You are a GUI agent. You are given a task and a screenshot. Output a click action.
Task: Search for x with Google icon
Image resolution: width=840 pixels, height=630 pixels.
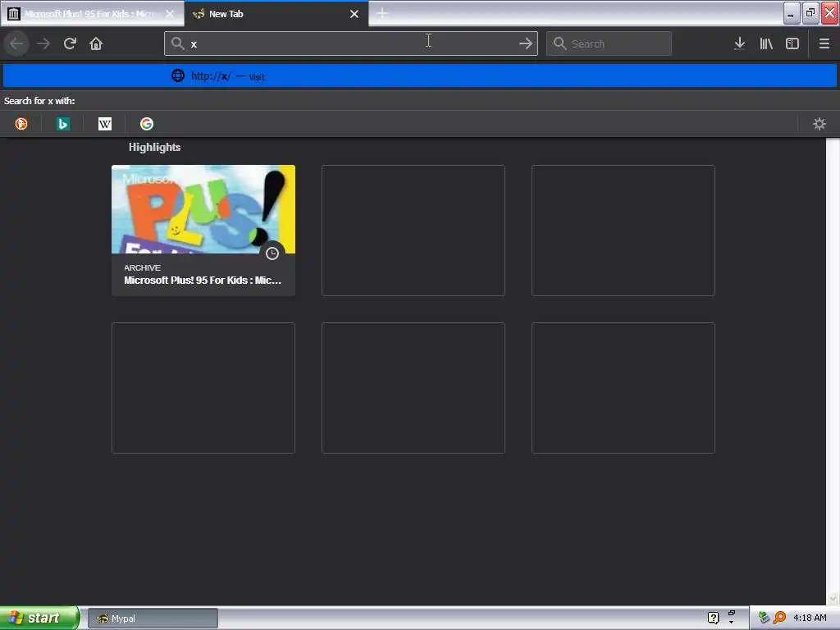point(147,125)
